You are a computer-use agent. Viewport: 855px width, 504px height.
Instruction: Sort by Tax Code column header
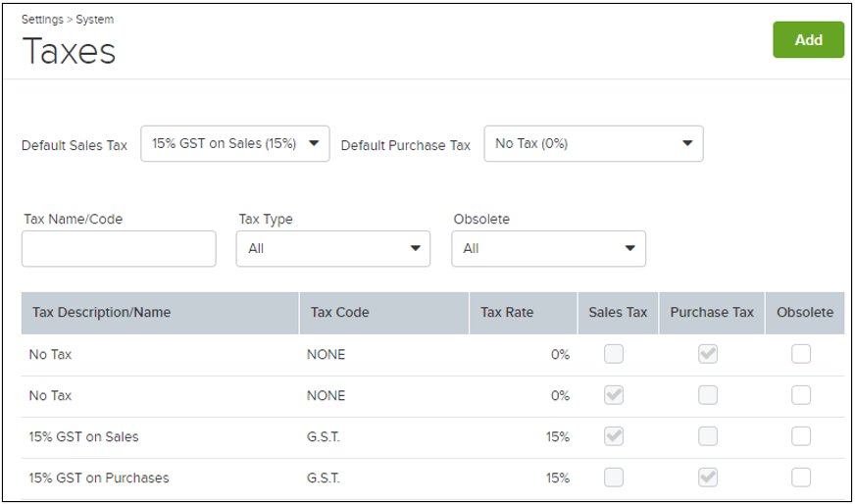(x=339, y=313)
